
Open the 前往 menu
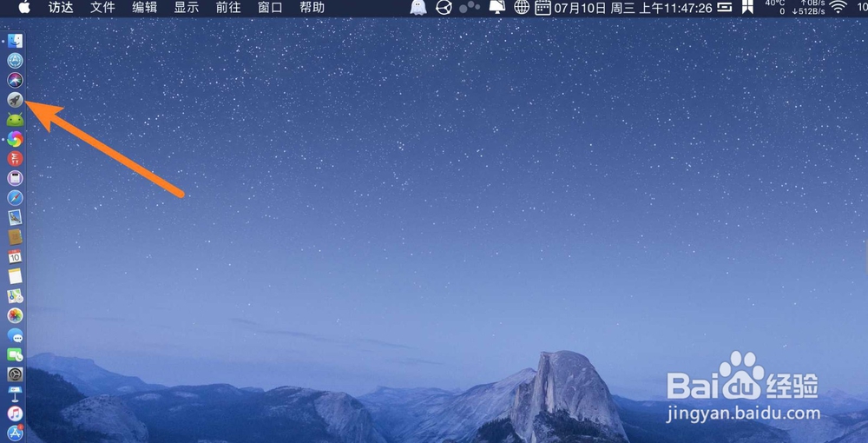coord(228,8)
